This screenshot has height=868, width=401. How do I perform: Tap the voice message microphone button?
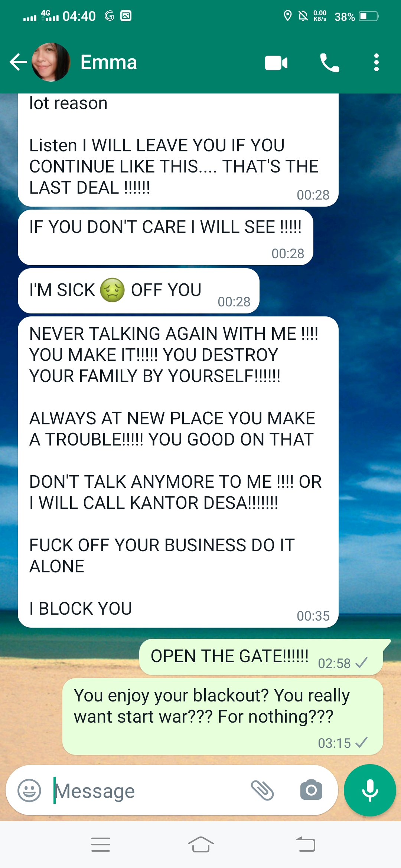370,790
